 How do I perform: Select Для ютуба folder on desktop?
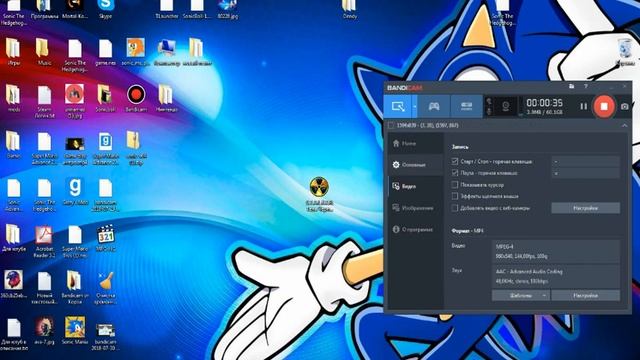tap(13, 238)
